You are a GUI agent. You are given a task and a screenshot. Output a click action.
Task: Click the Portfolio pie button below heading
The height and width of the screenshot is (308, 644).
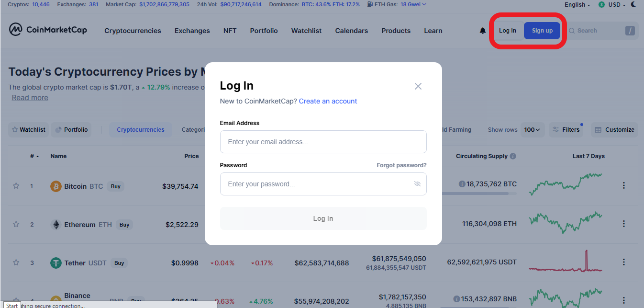[x=71, y=130]
